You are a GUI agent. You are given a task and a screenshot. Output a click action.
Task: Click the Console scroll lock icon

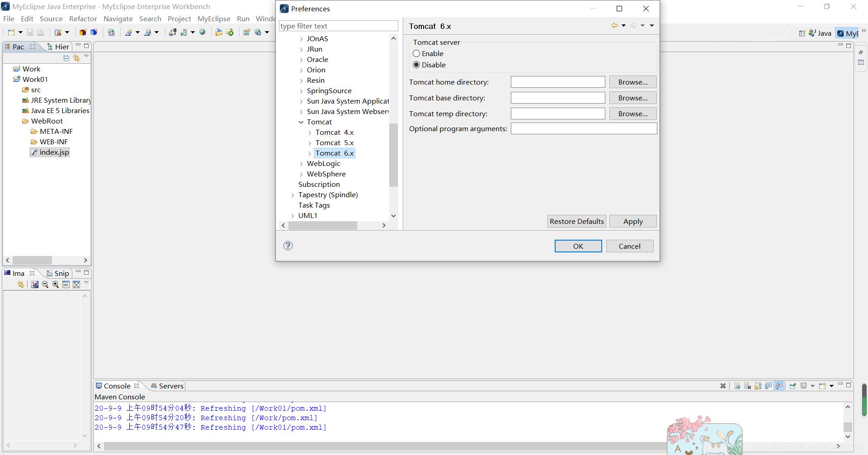(x=758, y=386)
